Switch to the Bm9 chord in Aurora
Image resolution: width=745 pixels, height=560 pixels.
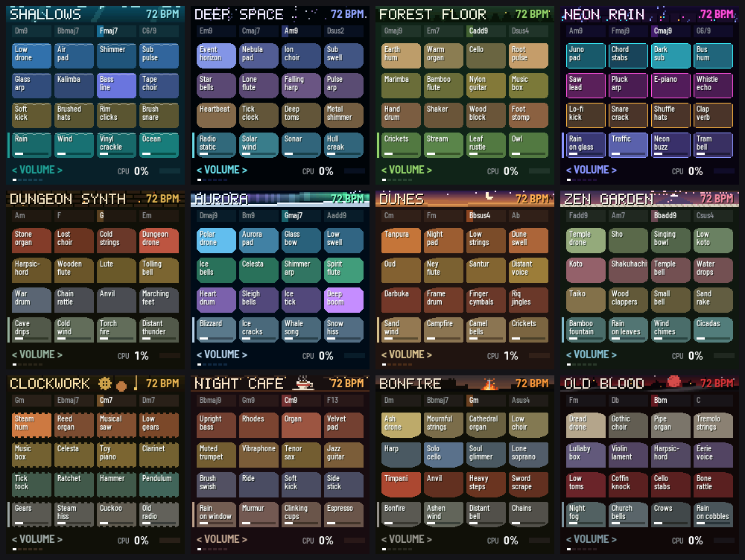coord(259,216)
